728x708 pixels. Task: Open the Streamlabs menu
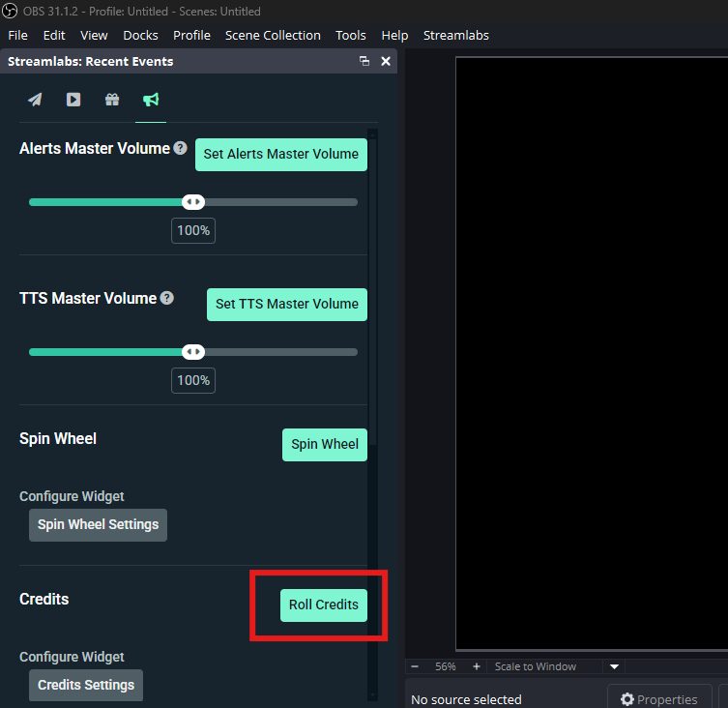[455, 35]
